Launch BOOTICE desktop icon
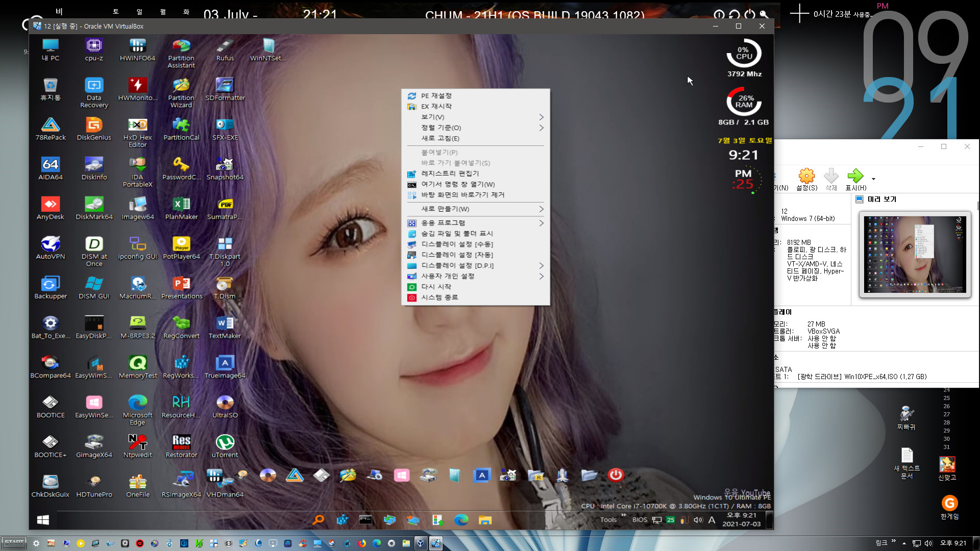 coord(51,407)
